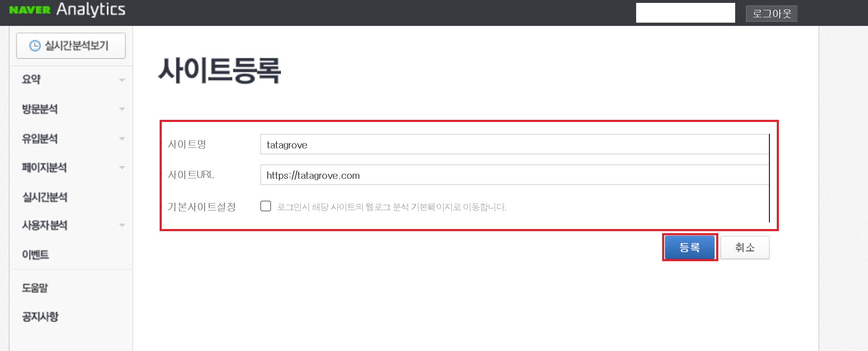Screen dimensions: 868x351
Task: Open the 방문분석 menu item
Action: (40, 109)
